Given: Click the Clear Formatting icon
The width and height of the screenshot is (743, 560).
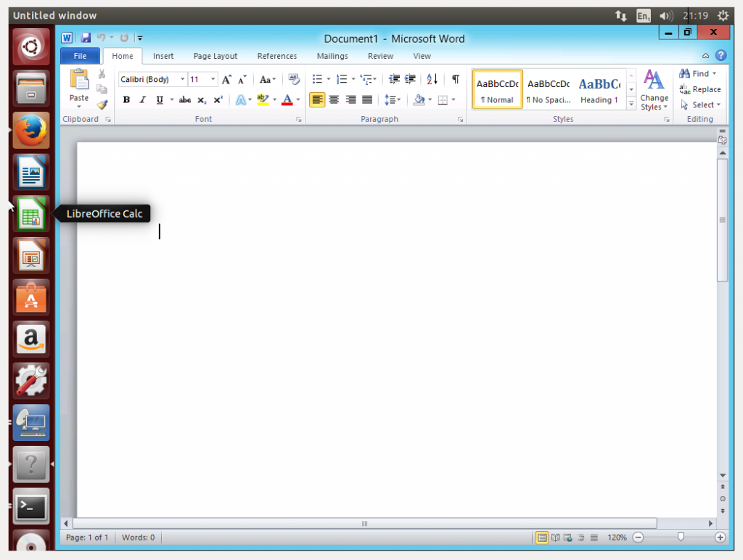Looking at the screenshot, I should (294, 79).
